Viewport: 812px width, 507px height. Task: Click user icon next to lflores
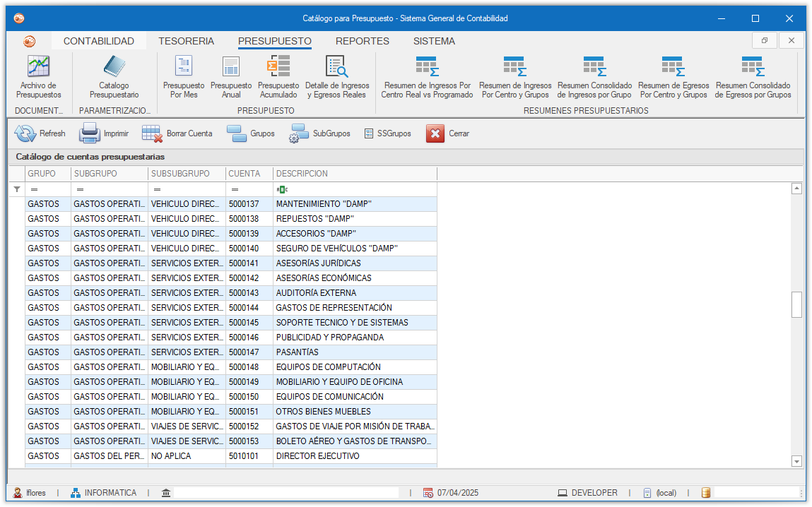click(18, 492)
